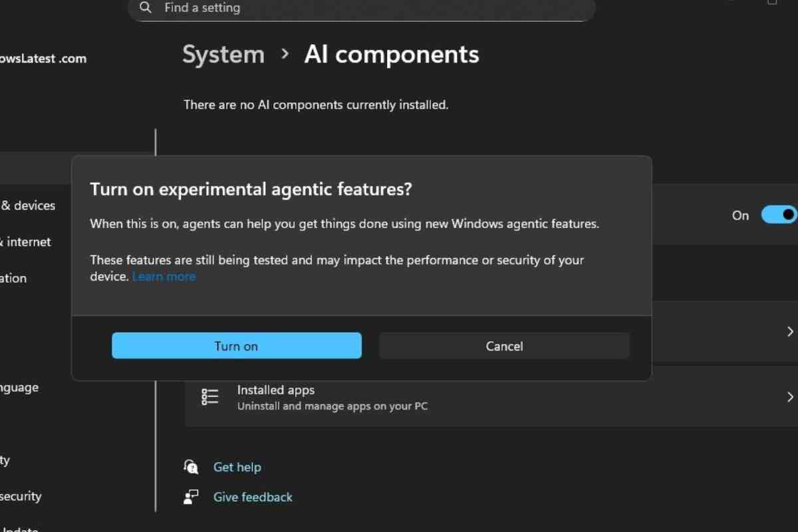This screenshot has width=798, height=532.
Task: Go back to System in the breadcrumb
Action: click(x=223, y=55)
